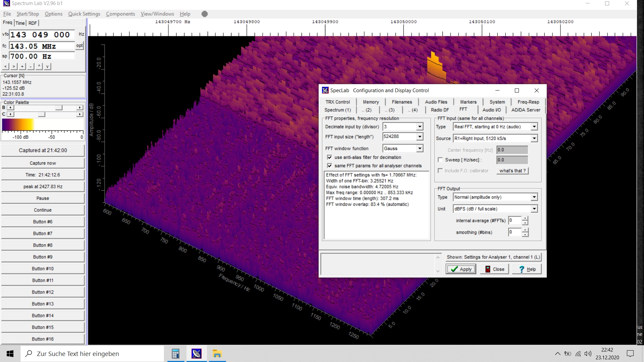The height and width of the screenshot is (362, 644).
Task: Click the sp span input field
Action: (42, 56)
